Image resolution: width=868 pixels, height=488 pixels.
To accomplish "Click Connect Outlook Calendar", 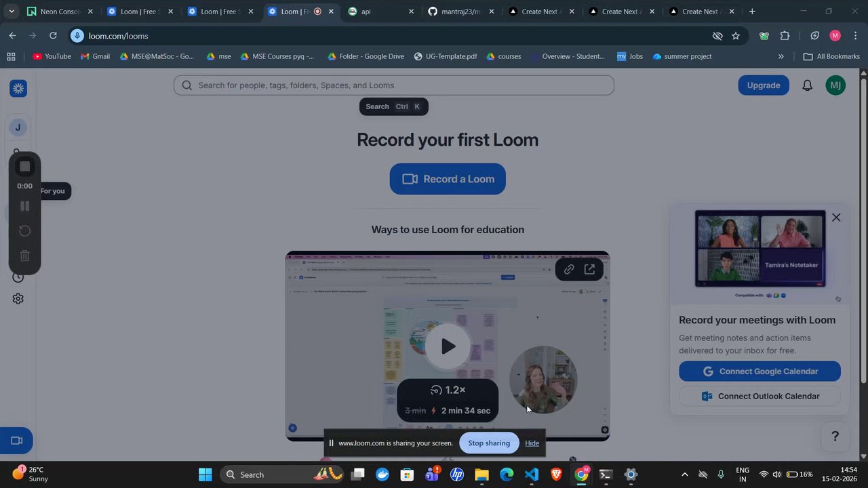I will coord(759,396).
